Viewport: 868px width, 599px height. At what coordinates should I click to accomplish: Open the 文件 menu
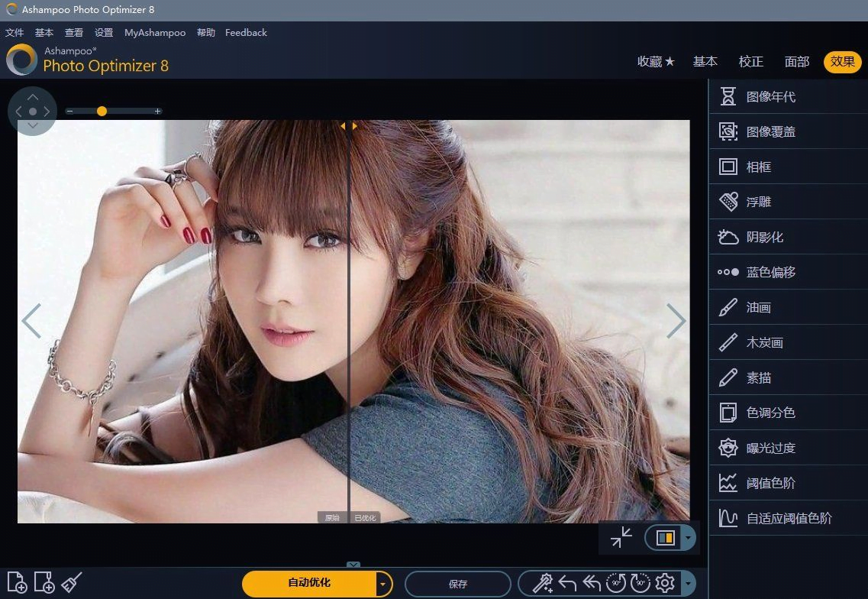[x=15, y=33]
